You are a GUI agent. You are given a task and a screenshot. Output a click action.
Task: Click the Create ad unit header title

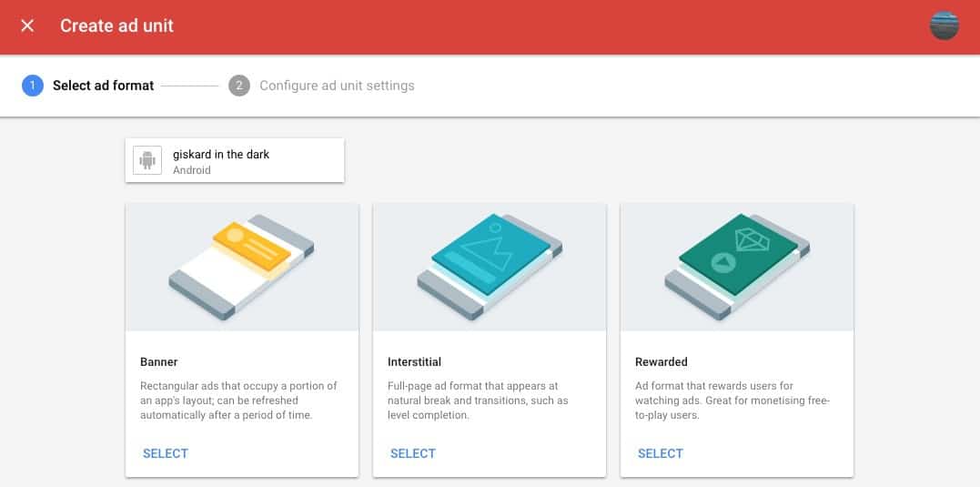(x=116, y=26)
